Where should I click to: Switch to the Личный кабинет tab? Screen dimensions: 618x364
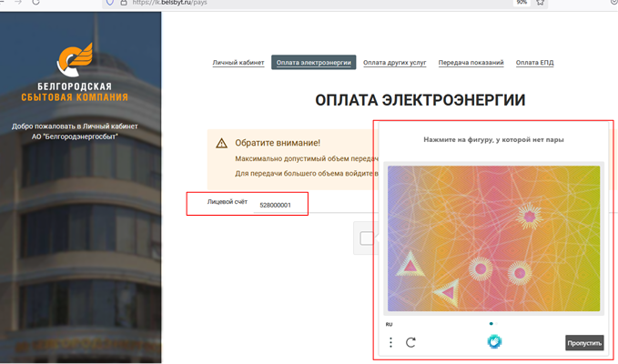point(238,63)
